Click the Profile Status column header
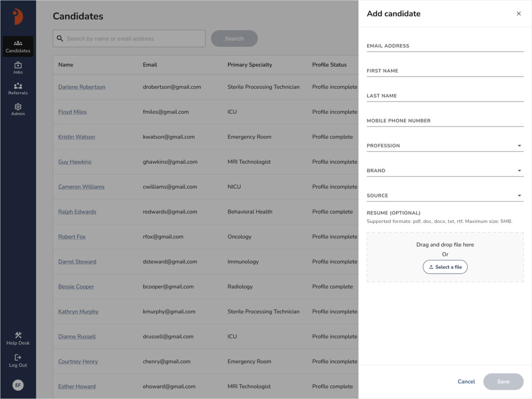This screenshot has width=532, height=399. tap(329, 65)
